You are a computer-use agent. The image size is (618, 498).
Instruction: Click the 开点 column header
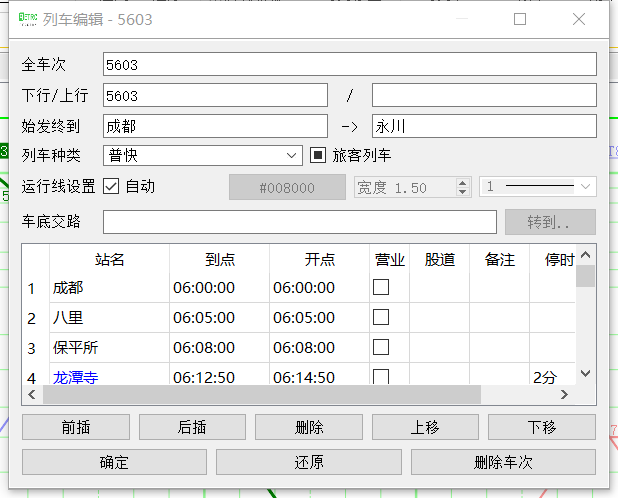pyautogui.click(x=320, y=259)
